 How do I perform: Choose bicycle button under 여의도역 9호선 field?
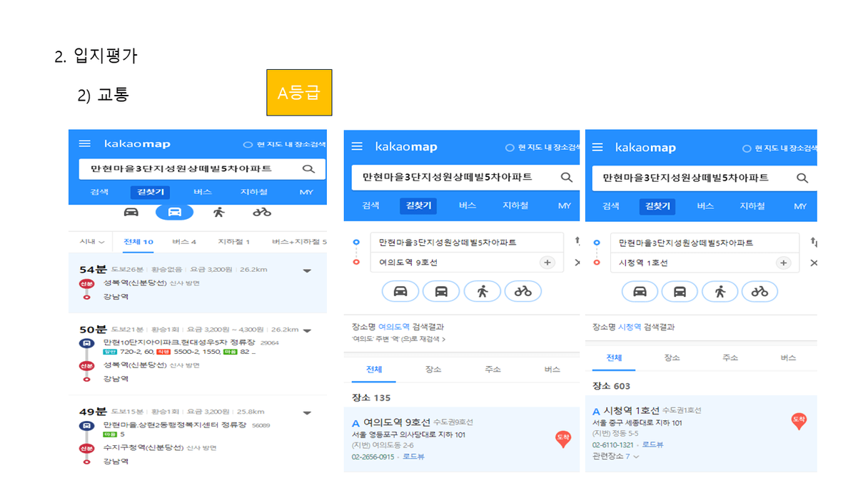[523, 291]
